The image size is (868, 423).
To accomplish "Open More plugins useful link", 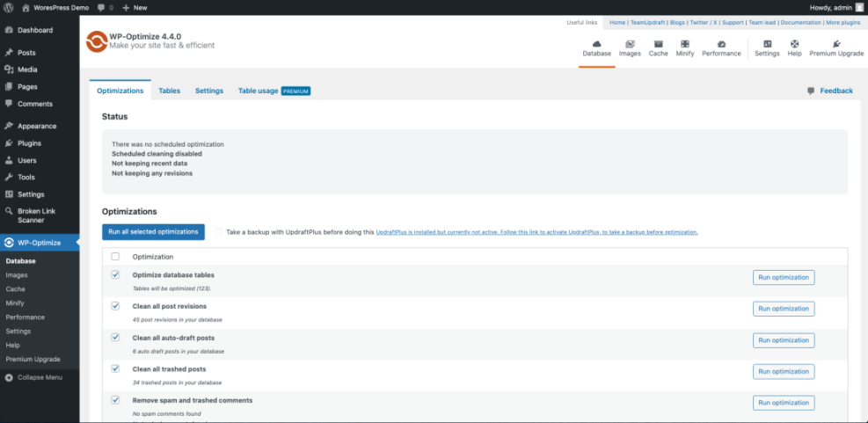I will [x=843, y=23].
